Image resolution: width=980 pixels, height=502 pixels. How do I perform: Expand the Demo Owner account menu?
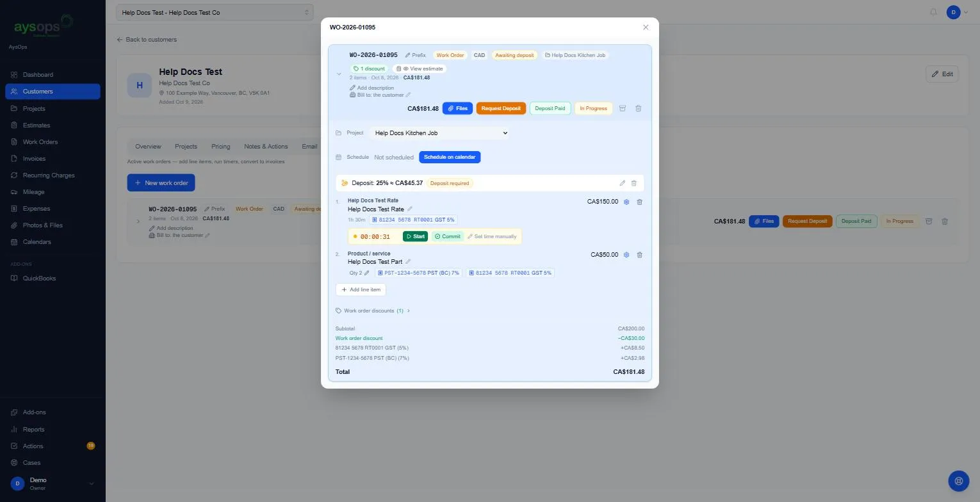[53, 484]
